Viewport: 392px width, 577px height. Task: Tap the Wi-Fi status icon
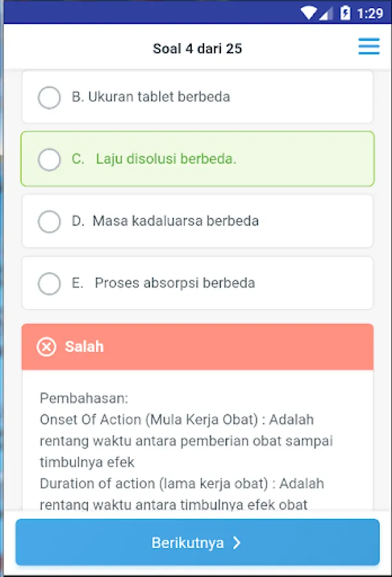coord(309,13)
